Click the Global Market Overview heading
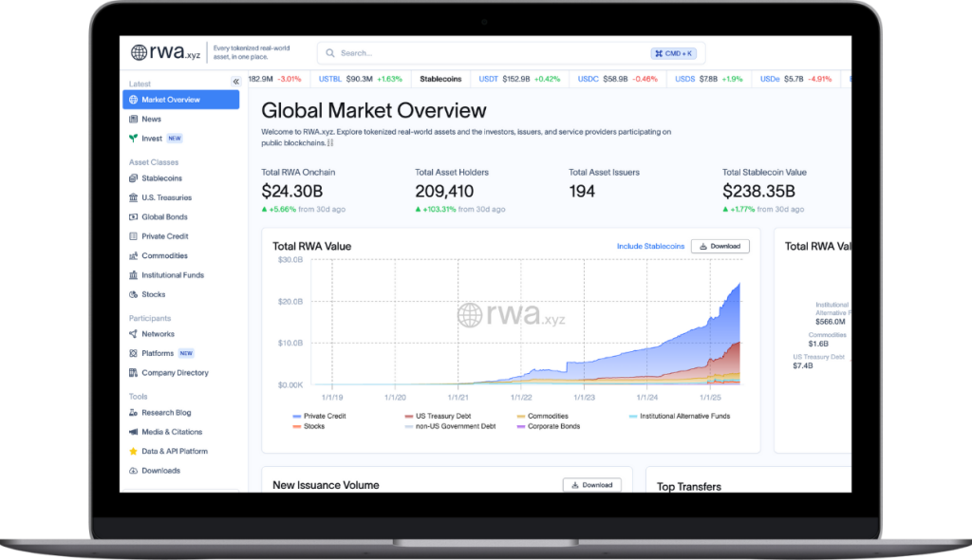The width and height of the screenshot is (972, 560). [x=374, y=110]
